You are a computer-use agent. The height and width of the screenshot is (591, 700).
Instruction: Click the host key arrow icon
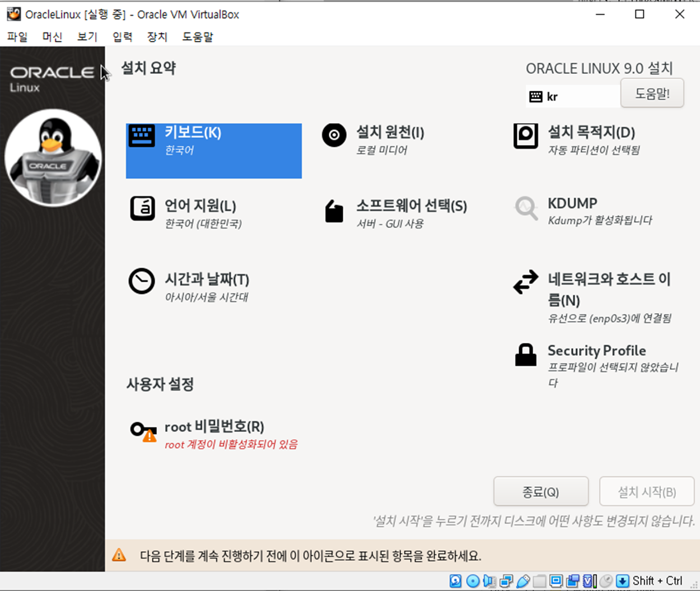pos(623,581)
